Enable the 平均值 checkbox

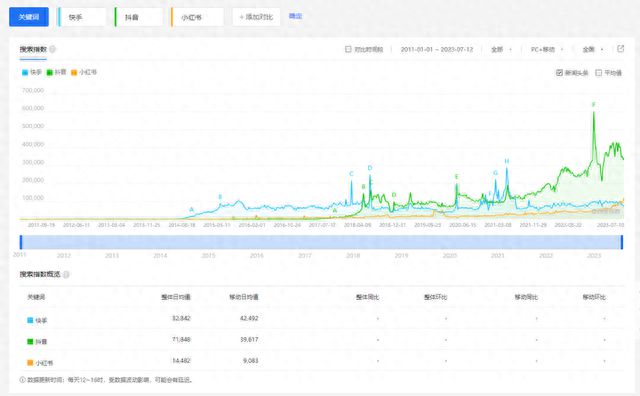click(598, 73)
